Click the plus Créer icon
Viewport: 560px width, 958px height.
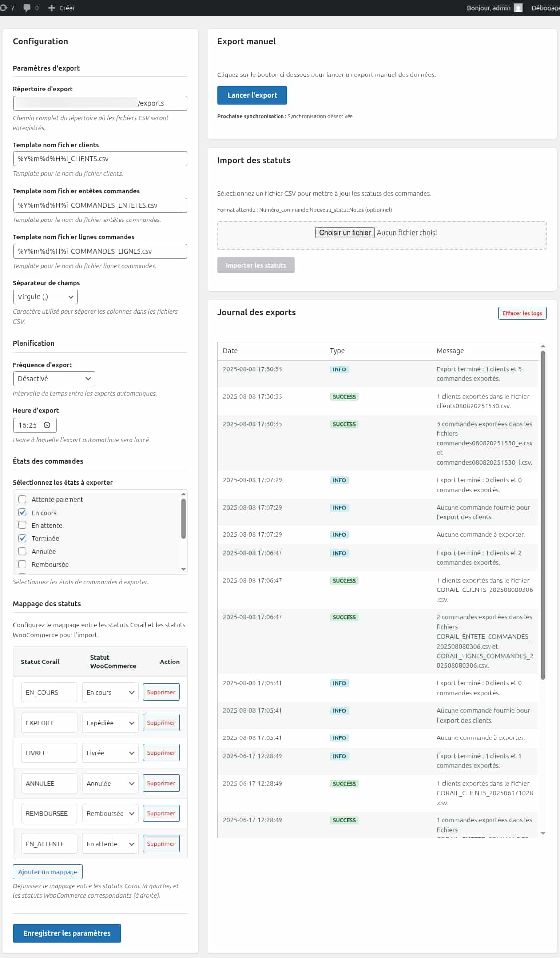51,8
